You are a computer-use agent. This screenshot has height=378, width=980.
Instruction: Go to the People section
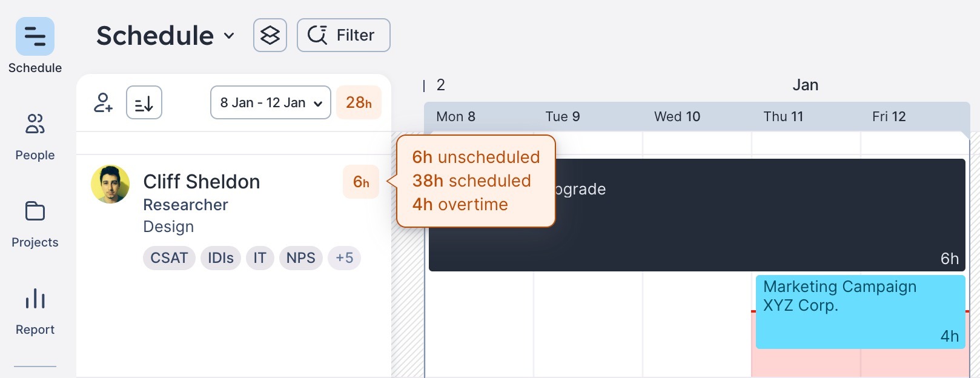click(x=35, y=124)
